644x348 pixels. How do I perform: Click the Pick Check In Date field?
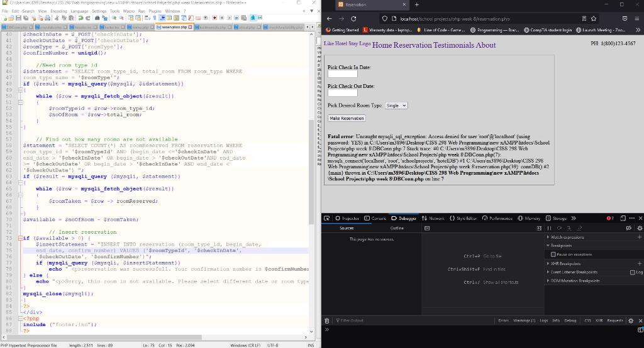343,74
